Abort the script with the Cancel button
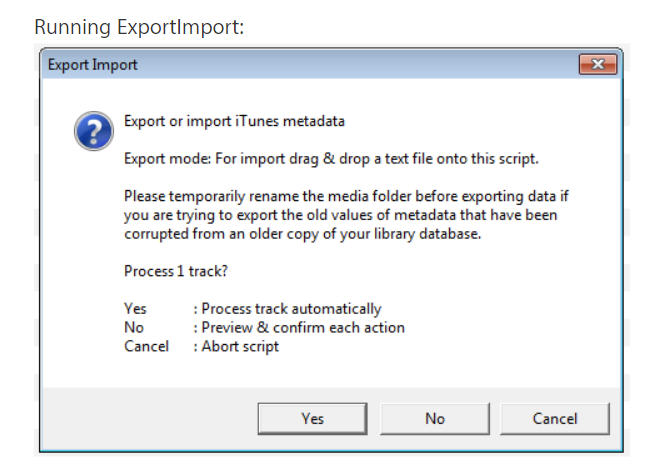This screenshot has height=465, width=666. [x=555, y=419]
